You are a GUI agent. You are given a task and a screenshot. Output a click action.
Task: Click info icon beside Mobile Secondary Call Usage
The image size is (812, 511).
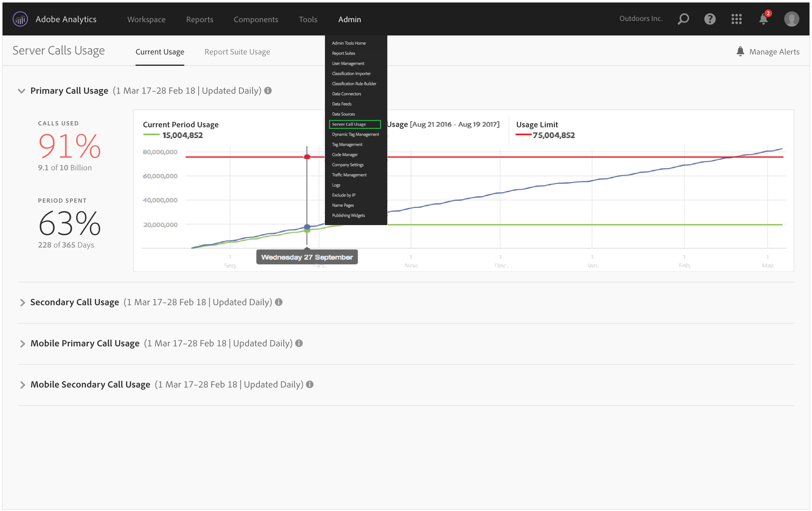(309, 384)
